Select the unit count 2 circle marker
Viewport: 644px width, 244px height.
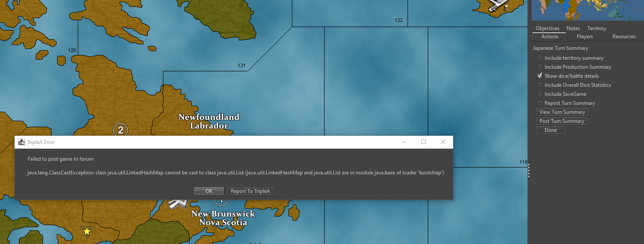120,130
